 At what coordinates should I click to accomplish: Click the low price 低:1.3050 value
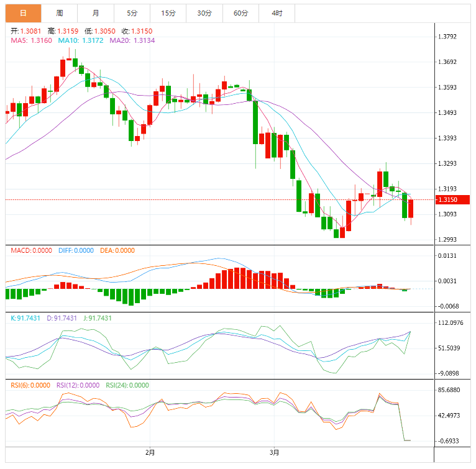point(100,31)
